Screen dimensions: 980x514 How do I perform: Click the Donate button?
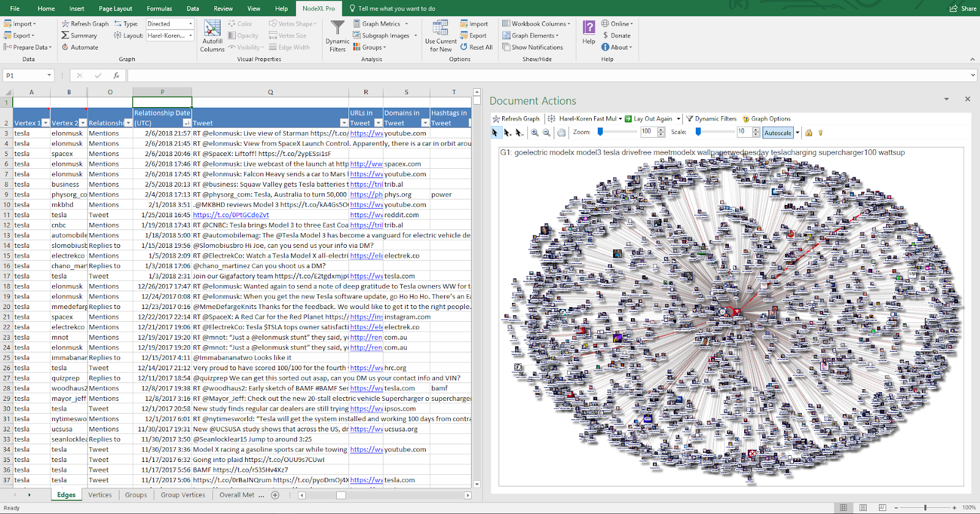(x=616, y=35)
